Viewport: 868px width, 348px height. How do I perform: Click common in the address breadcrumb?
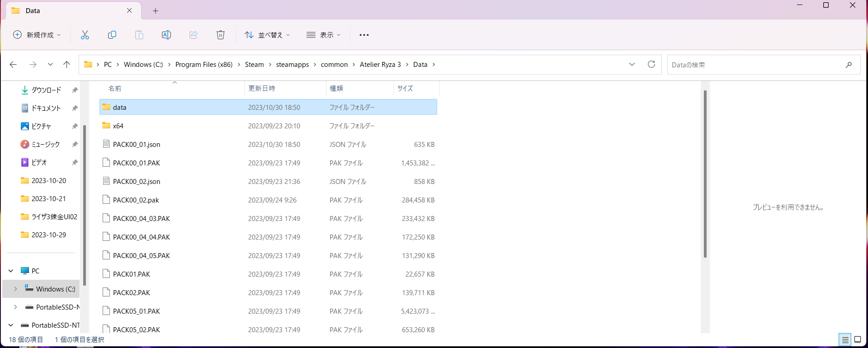pyautogui.click(x=335, y=65)
